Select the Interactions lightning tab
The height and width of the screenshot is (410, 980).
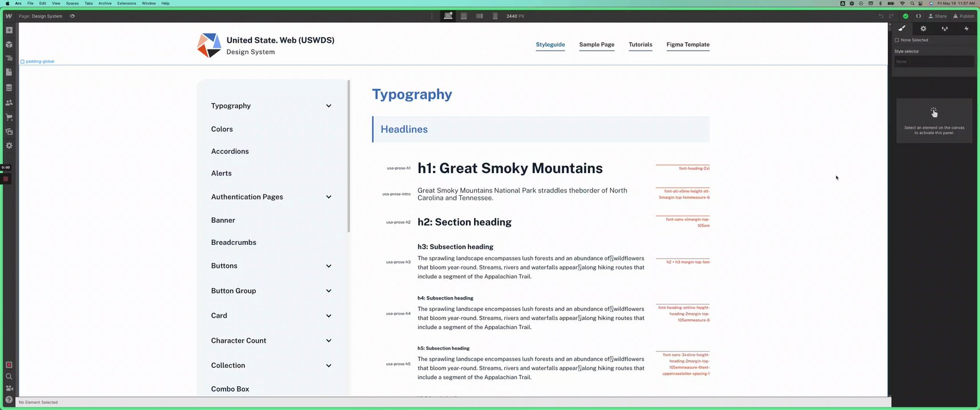tap(966, 28)
